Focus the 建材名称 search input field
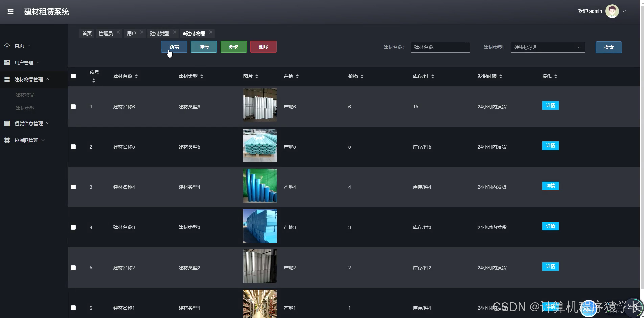Image resolution: width=644 pixels, height=318 pixels. pos(440,47)
